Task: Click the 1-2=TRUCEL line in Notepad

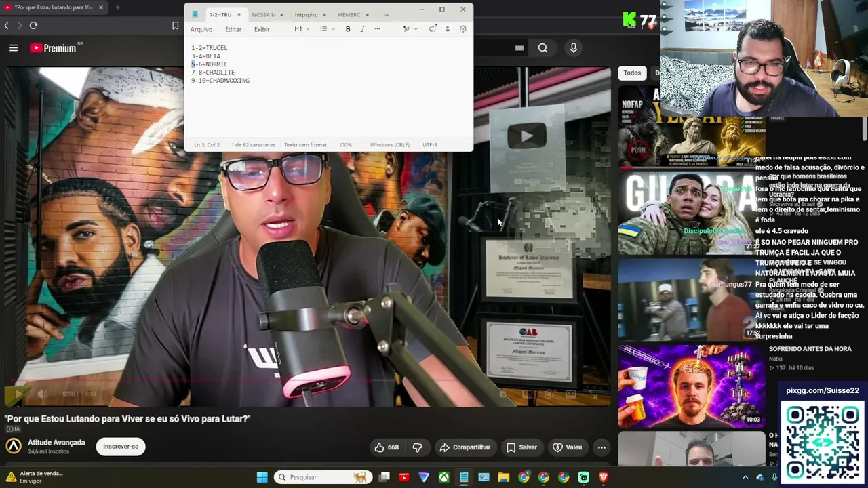Action: [x=209, y=48]
